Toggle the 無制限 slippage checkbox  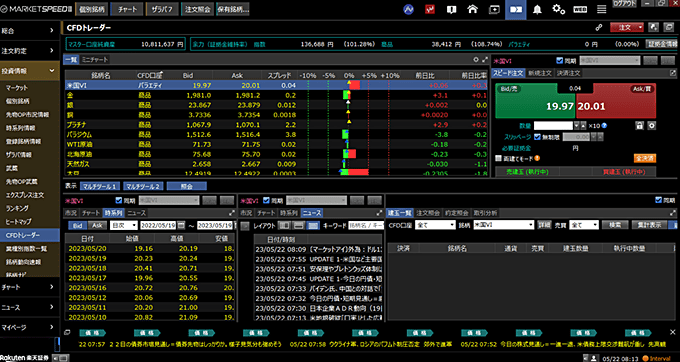(x=538, y=137)
